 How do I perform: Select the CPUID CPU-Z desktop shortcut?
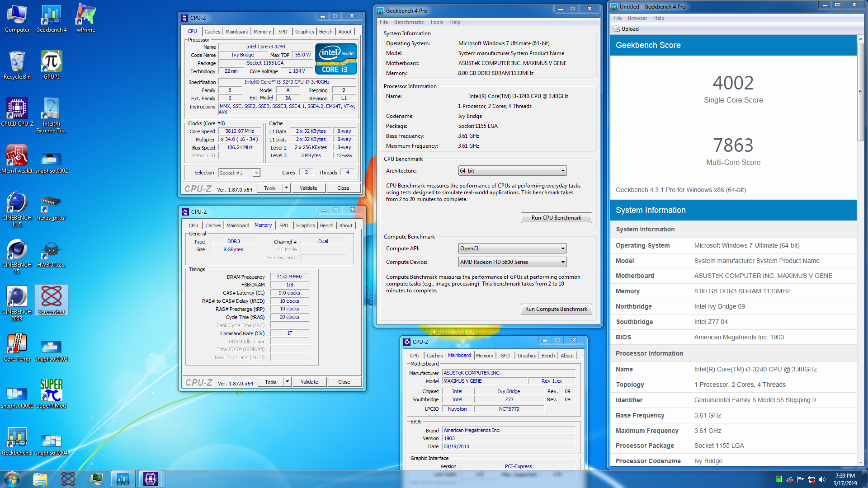point(17,113)
